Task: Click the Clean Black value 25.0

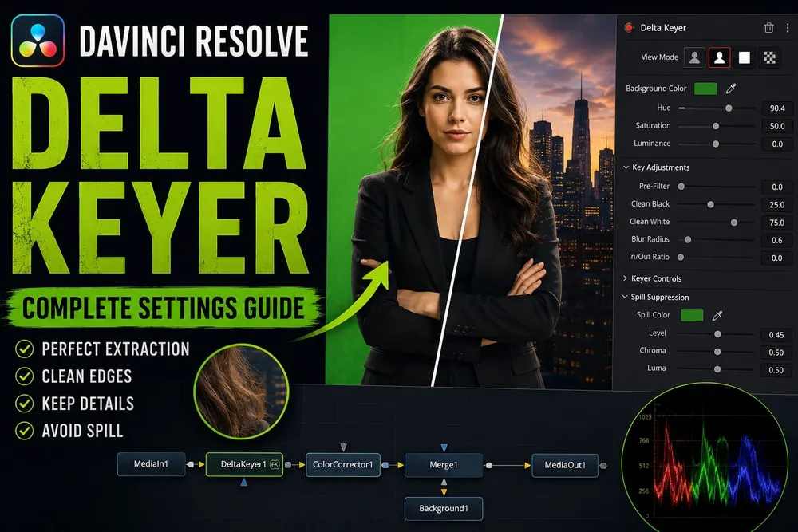Action: [x=777, y=204]
